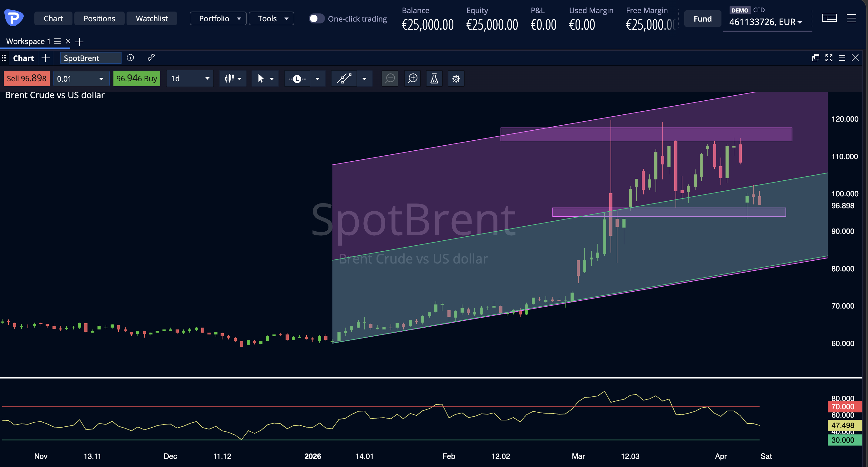Switch chart to fullscreen mode

(829, 58)
